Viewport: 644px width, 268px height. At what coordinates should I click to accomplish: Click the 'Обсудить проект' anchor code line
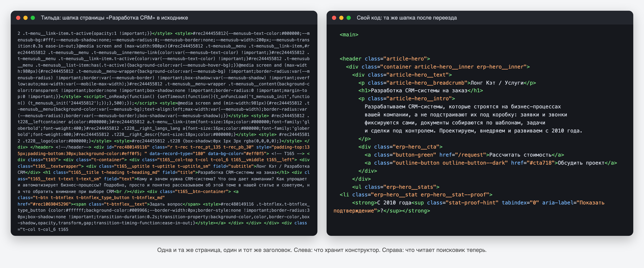(x=491, y=163)
